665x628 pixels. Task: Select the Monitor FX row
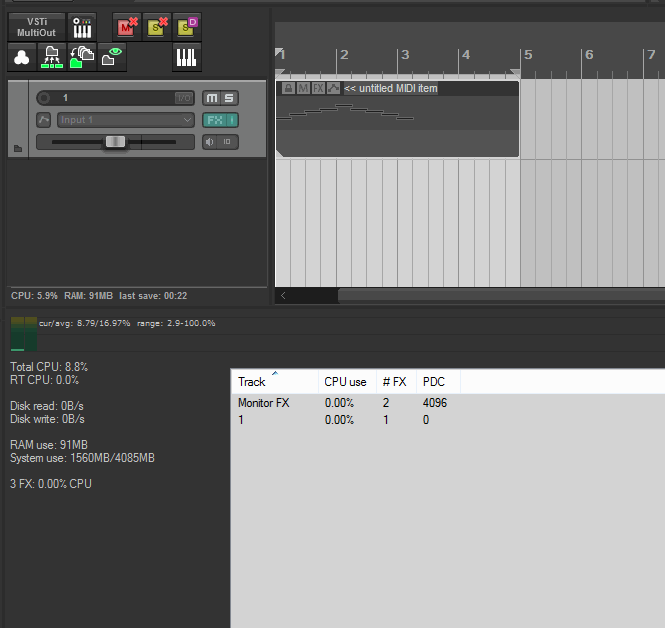coord(448,403)
